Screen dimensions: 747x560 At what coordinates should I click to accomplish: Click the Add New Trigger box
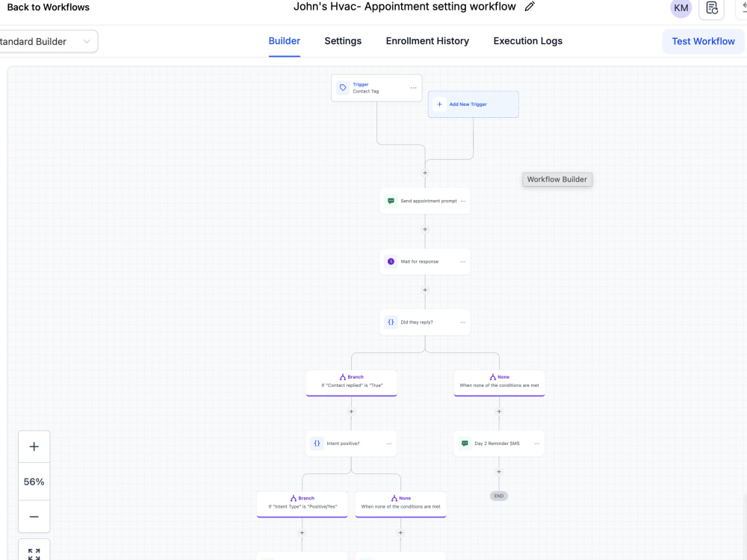pos(473,105)
